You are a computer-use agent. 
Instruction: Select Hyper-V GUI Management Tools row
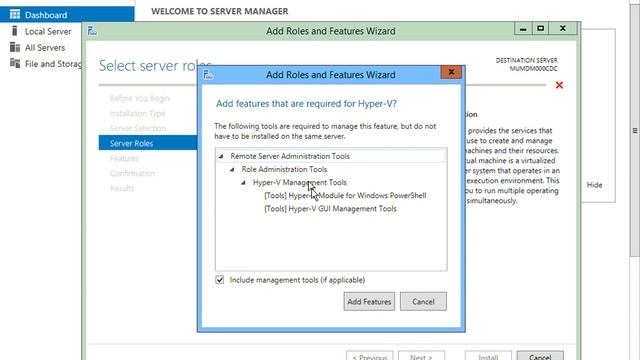(x=330, y=209)
